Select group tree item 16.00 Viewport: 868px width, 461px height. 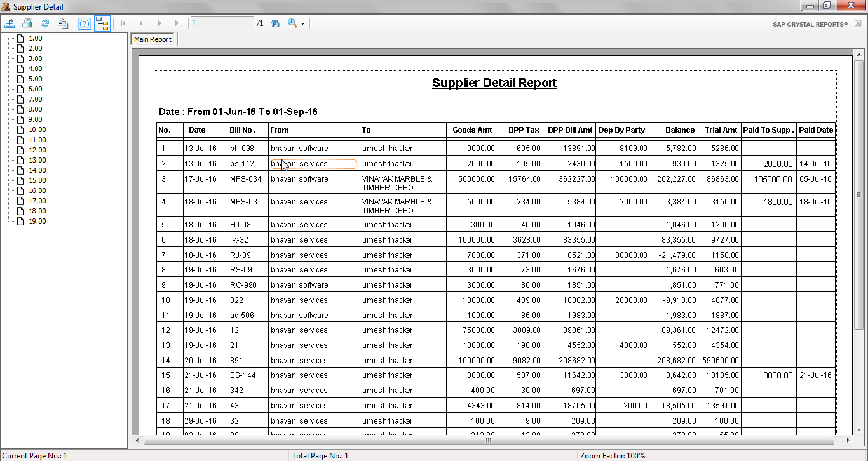(x=37, y=190)
